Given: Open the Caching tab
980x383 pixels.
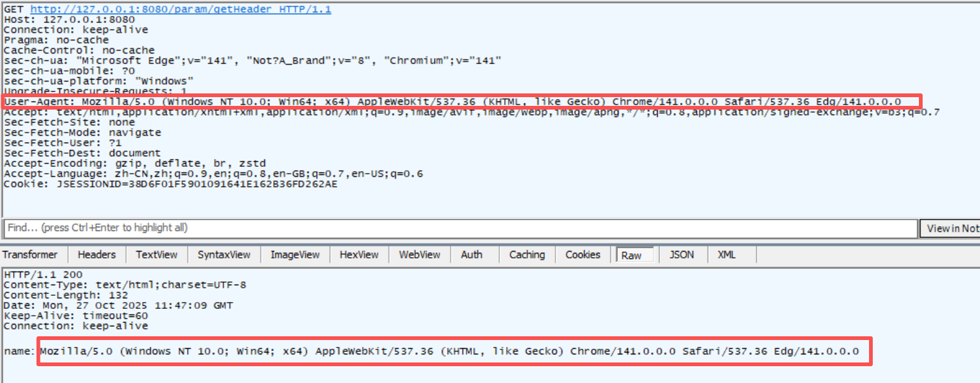Looking at the screenshot, I should (527, 255).
